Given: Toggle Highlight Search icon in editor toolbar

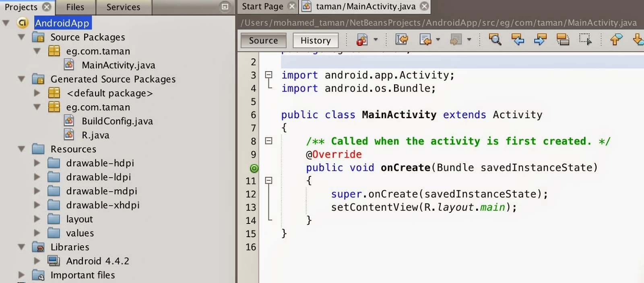Looking at the screenshot, I should click(562, 39).
